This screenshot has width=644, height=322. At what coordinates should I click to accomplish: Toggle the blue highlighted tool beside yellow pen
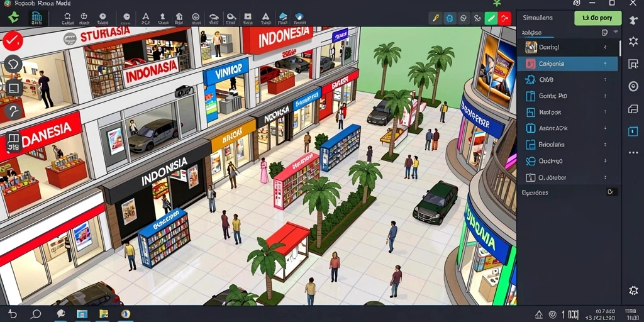click(450, 18)
